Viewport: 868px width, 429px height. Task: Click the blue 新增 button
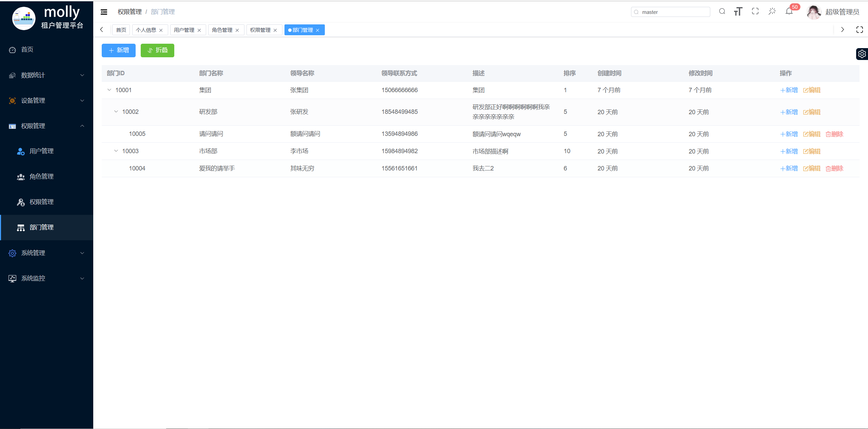click(119, 50)
